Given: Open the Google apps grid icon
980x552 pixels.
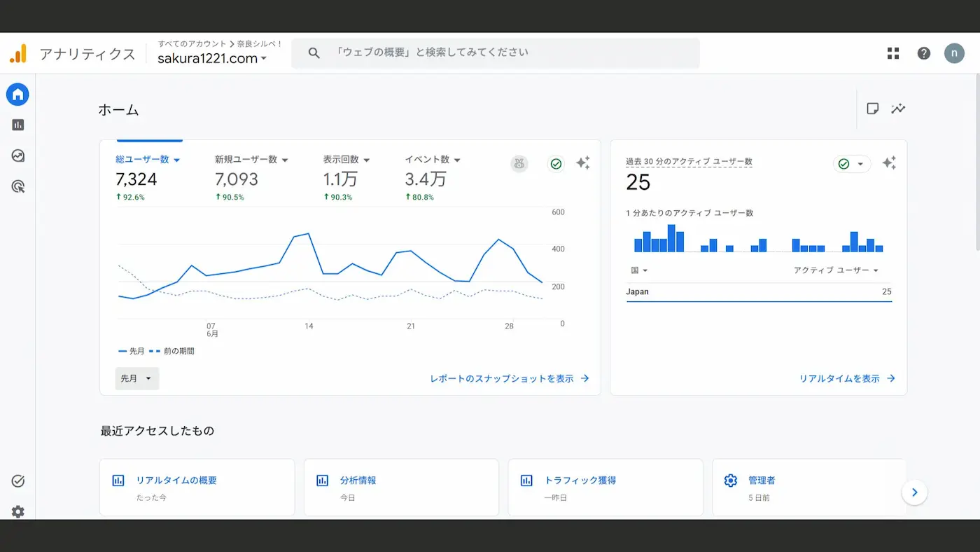Looking at the screenshot, I should click(893, 53).
